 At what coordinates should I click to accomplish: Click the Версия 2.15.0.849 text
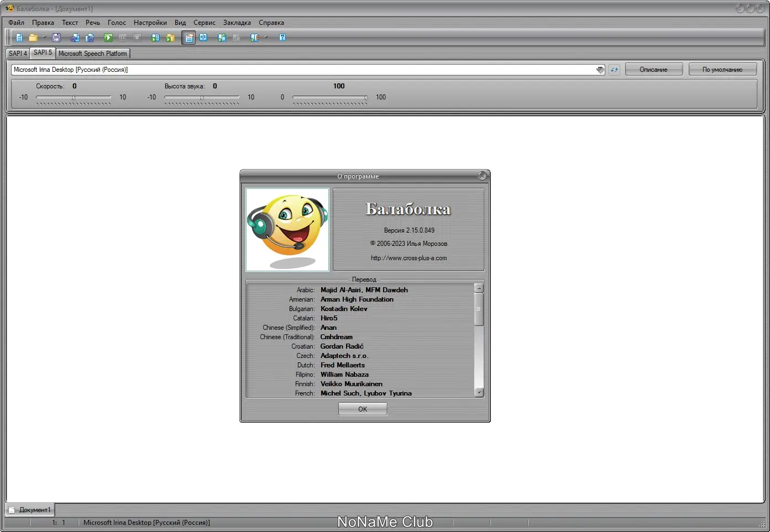click(409, 230)
